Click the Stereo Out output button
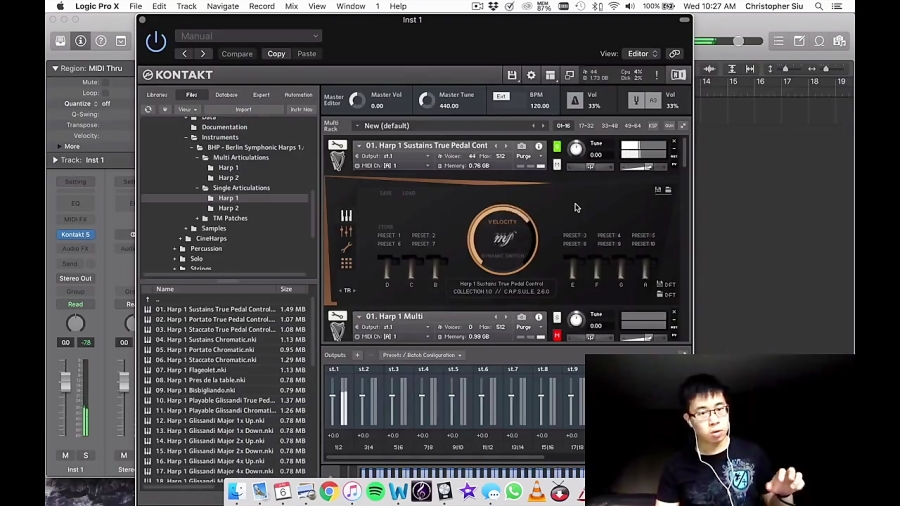The image size is (900, 506). (75, 278)
